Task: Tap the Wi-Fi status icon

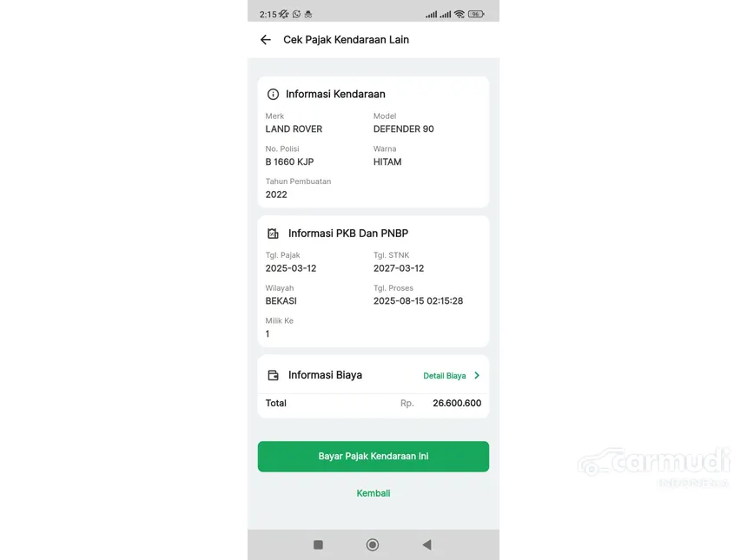Action: point(459,14)
